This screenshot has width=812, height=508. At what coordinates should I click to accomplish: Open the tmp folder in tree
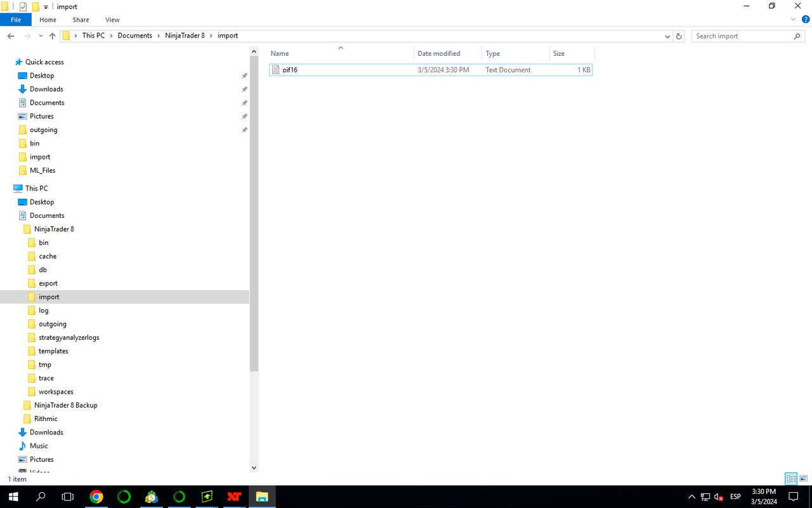(45, 364)
